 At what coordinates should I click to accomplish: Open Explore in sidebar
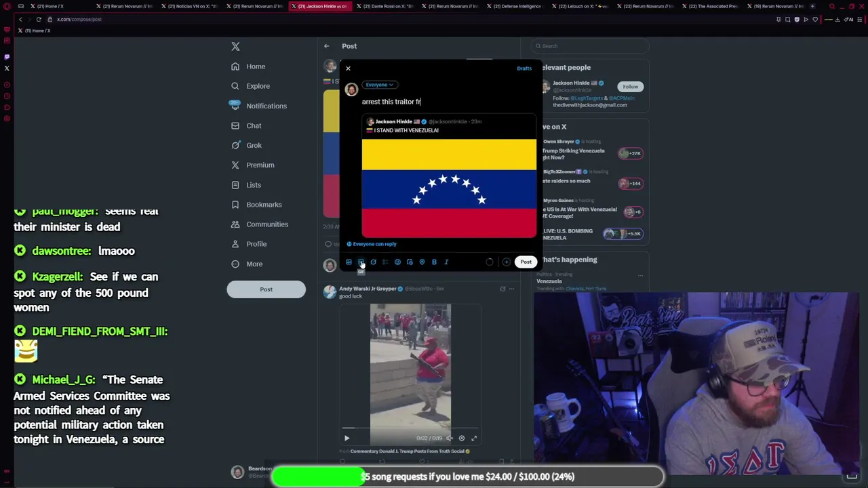(250, 86)
